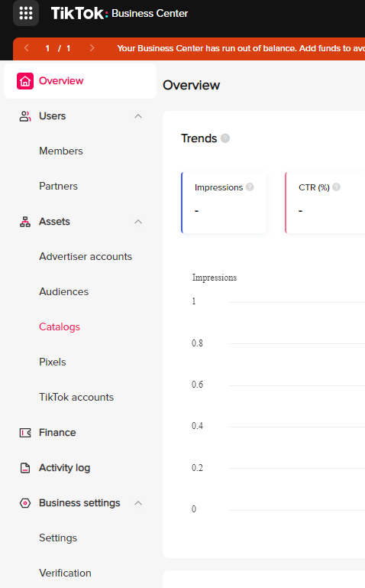Viewport: 365px width, 588px height.
Task: Show the Impressions metric info tooltip icon
Action: point(250,187)
